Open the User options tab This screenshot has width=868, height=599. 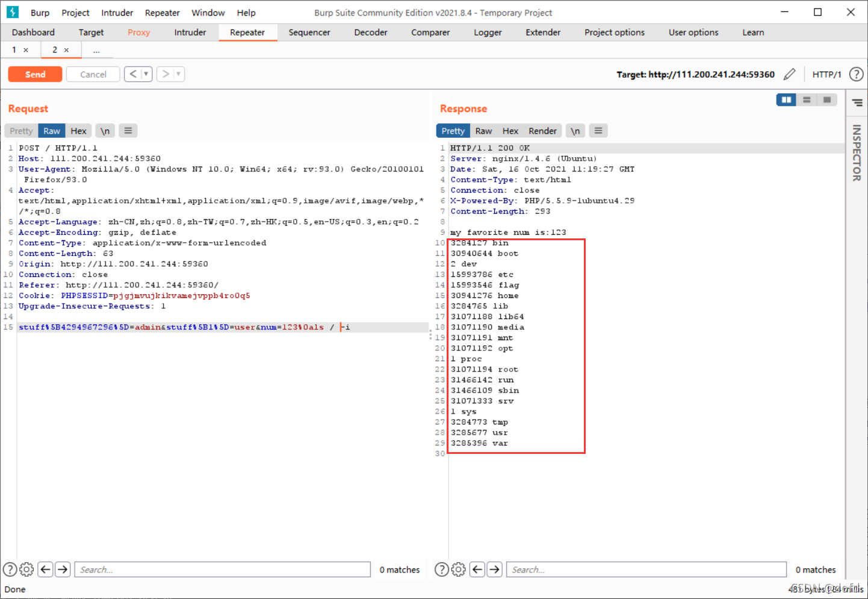pyautogui.click(x=693, y=33)
